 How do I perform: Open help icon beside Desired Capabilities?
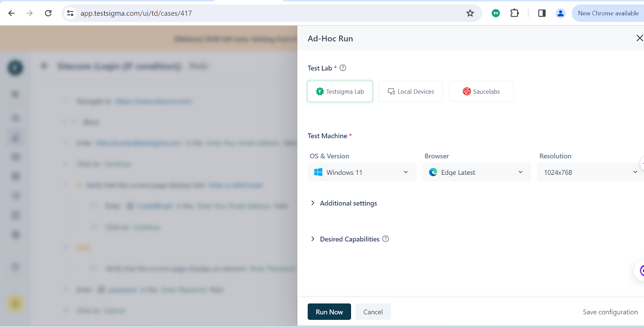[x=386, y=239]
